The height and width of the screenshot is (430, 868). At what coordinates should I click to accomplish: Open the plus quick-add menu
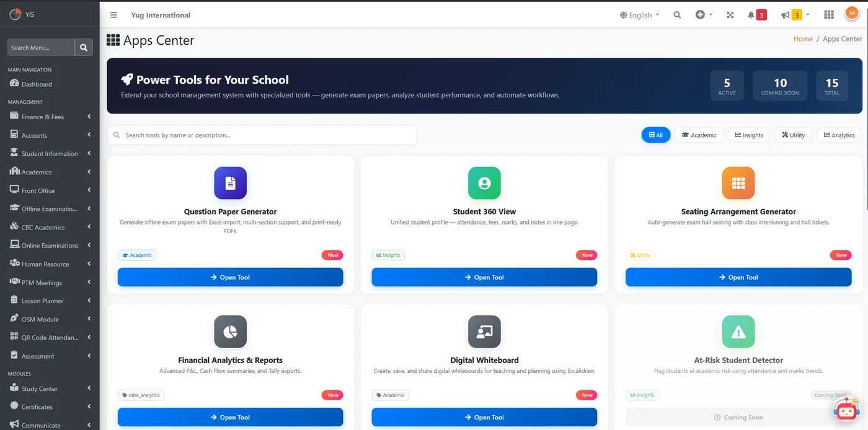(x=704, y=15)
